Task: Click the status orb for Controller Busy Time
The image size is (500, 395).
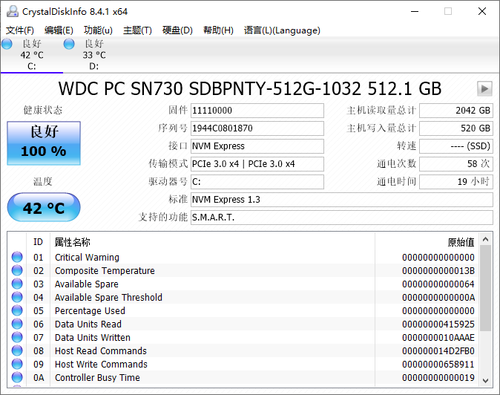Action: 17,377
